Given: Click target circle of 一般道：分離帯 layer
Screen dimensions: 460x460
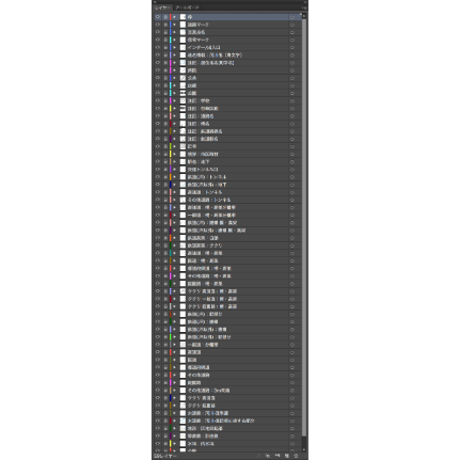Looking at the screenshot, I should [292, 345].
